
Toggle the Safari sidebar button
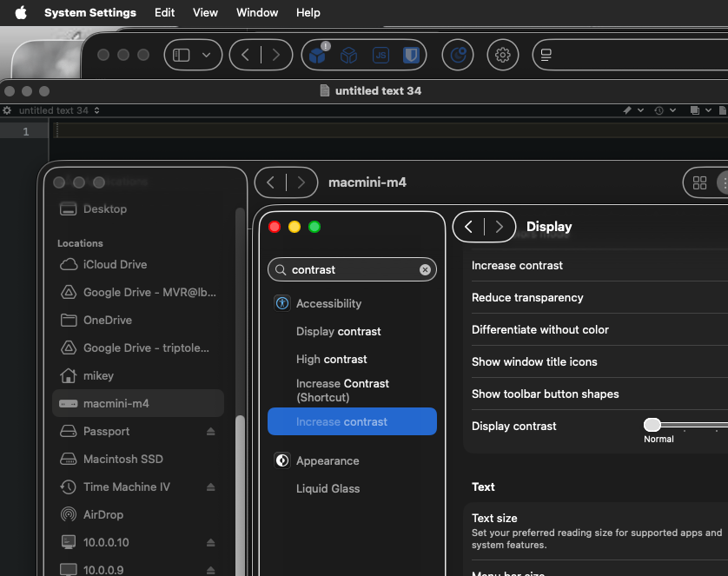click(x=181, y=56)
